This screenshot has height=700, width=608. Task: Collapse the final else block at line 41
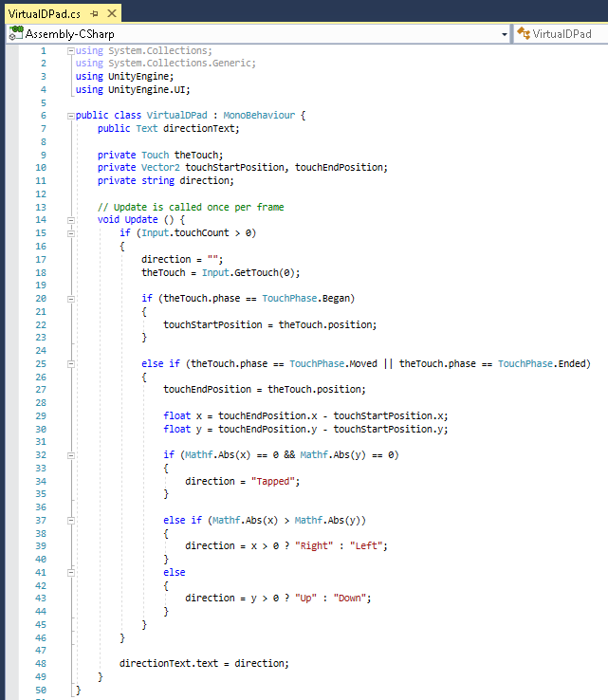tap(70, 572)
